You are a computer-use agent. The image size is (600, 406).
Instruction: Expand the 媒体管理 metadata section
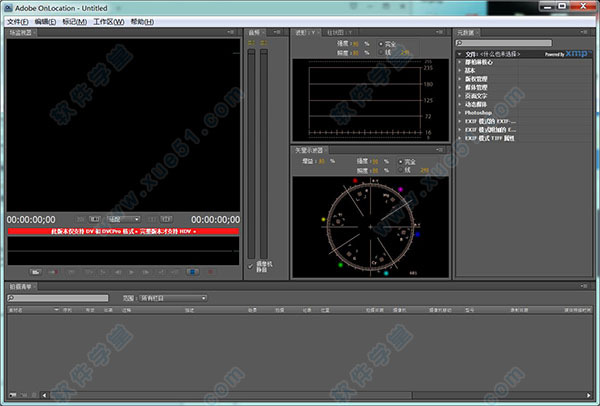(x=460, y=87)
